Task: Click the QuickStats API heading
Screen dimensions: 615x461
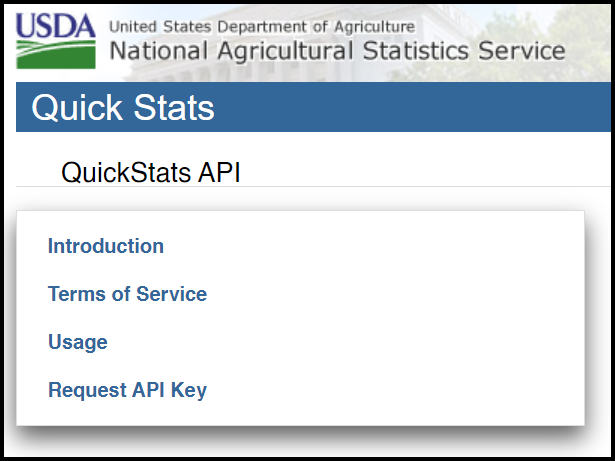Action: click(x=151, y=172)
